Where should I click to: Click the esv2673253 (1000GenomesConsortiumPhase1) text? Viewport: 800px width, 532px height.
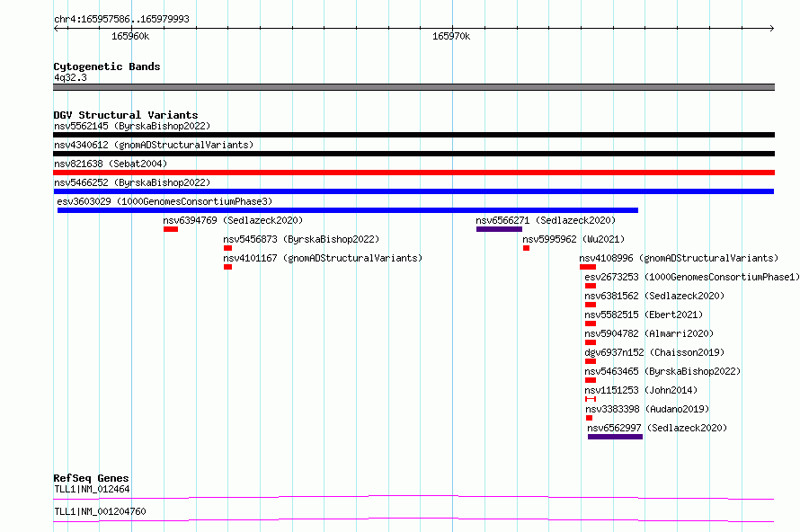(692, 277)
